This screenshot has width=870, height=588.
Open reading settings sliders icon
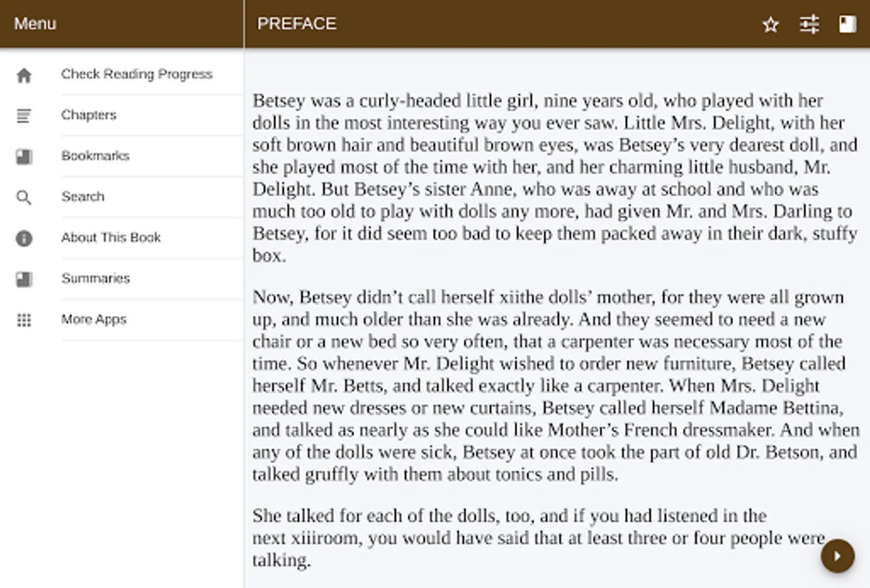tap(809, 25)
